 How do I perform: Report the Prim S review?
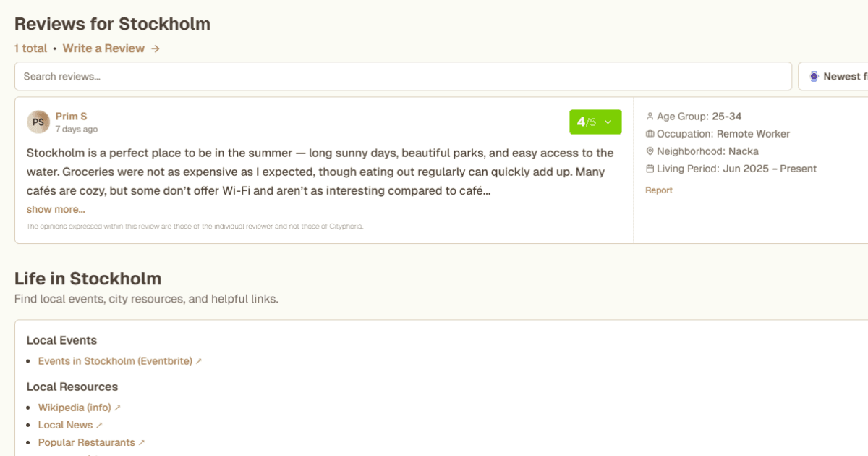(x=659, y=190)
